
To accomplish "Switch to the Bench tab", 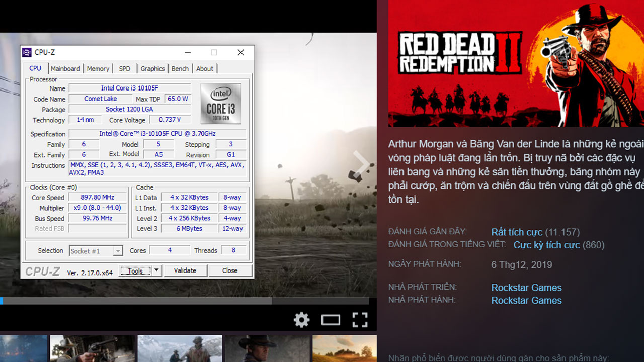I will (180, 69).
